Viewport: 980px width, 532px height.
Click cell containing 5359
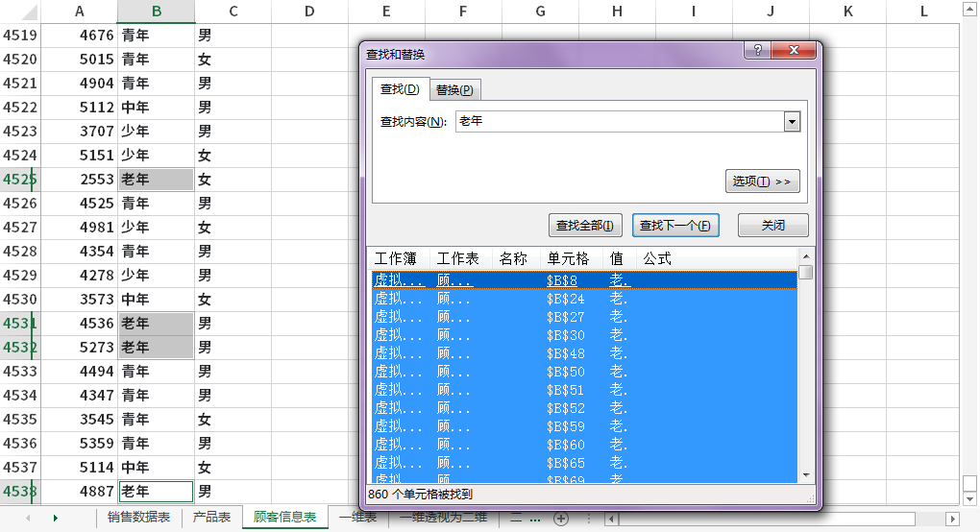[79, 444]
